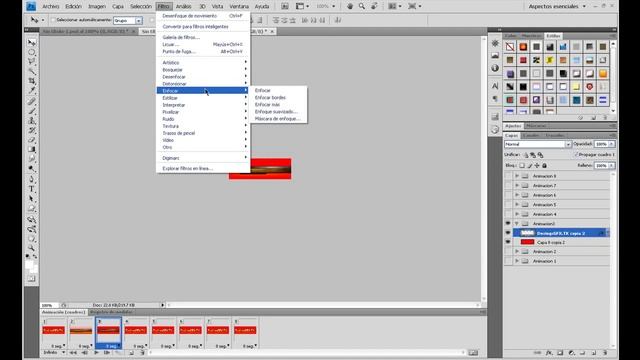This screenshot has height=360, width=640.
Task: Select the Eraser tool
Action: (x=31, y=140)
